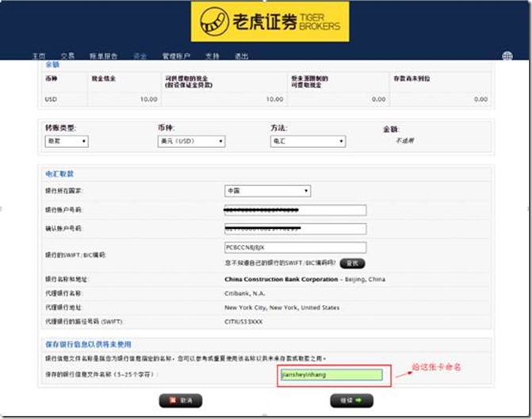Click the 确认账户号码 confirm account field
This screenshot has height=419, width=532.
295,229
